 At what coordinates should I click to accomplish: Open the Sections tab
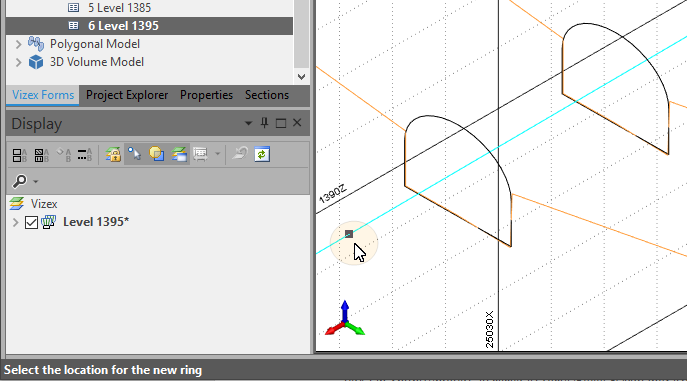click(267, 95)
